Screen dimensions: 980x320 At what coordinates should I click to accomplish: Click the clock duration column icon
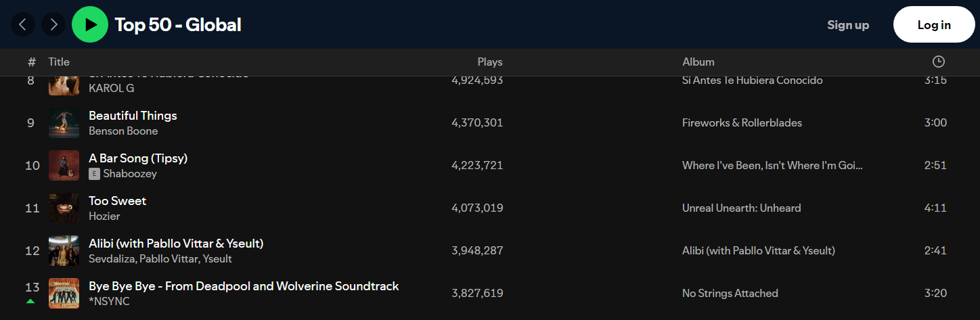pos(938,62)
